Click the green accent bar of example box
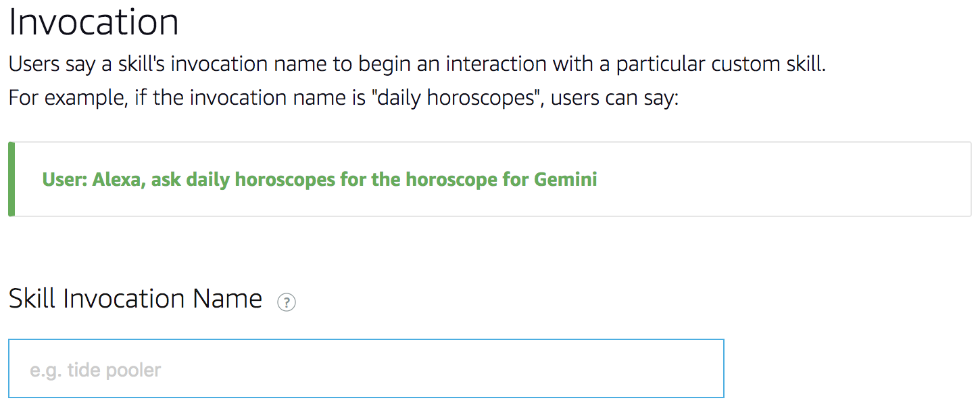Screen dimensions: 980x409 coord(11,179)
